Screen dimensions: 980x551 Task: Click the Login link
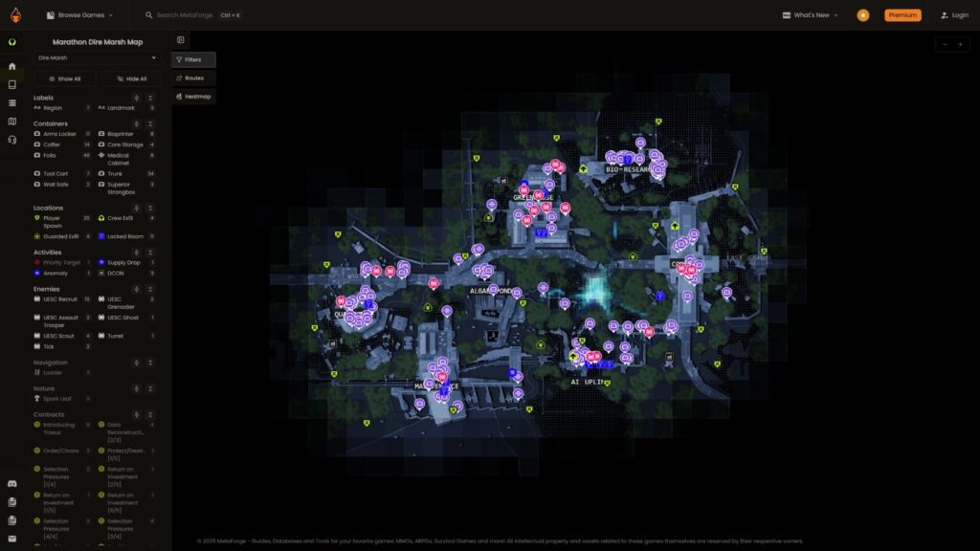[x=954, y=15]
